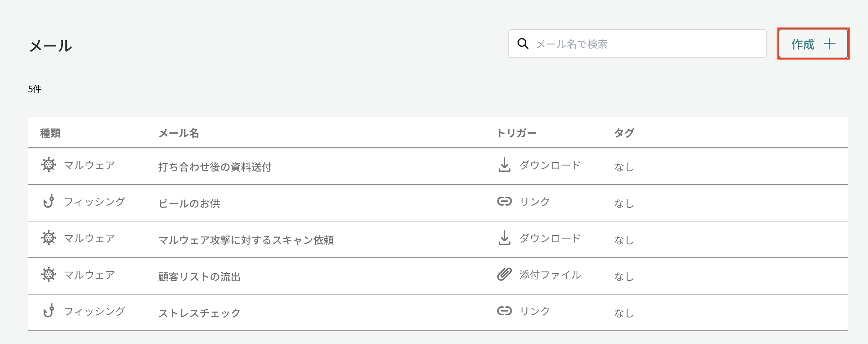The image size is (868, 344).
Task: Click the plus icon in 作成 button
Action: click(830, 44)
